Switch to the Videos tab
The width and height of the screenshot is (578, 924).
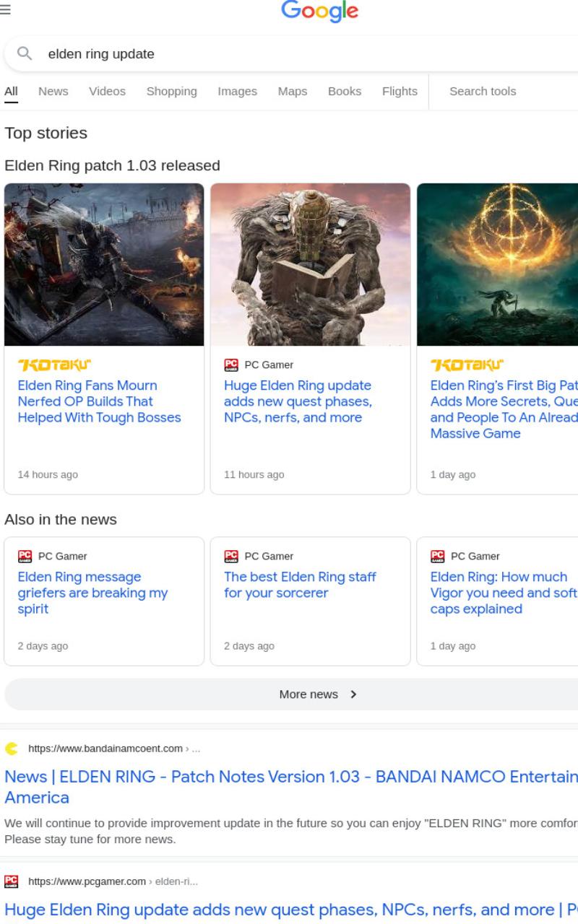[x=107, y=91]
